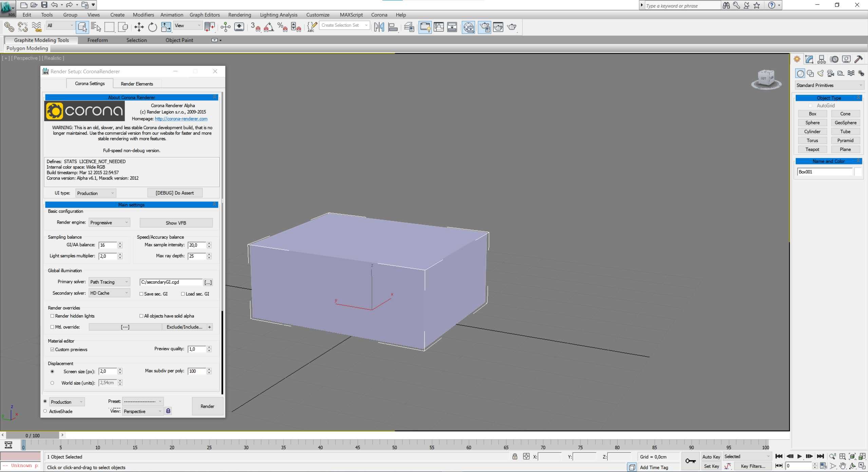The width and height of the screenshot is (868, 472).
Task: Open the MAXScript menu
Action: [x=351, y=15]
